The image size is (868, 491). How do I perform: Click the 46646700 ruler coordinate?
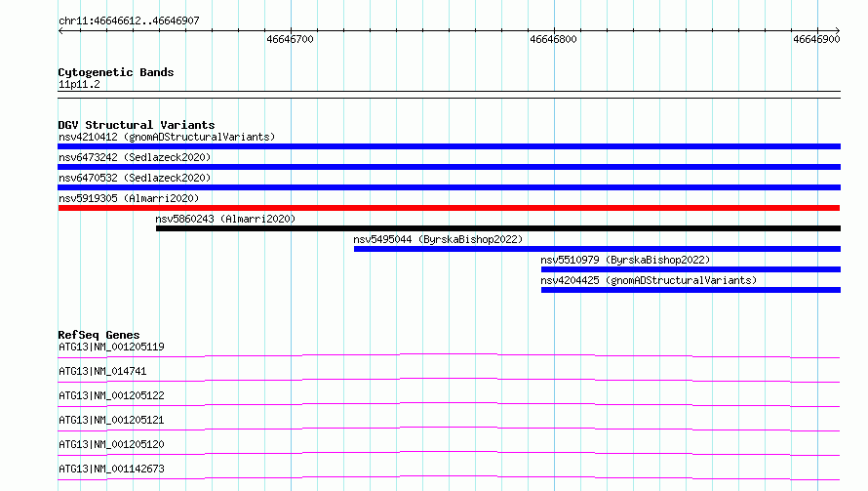[290, 39]
